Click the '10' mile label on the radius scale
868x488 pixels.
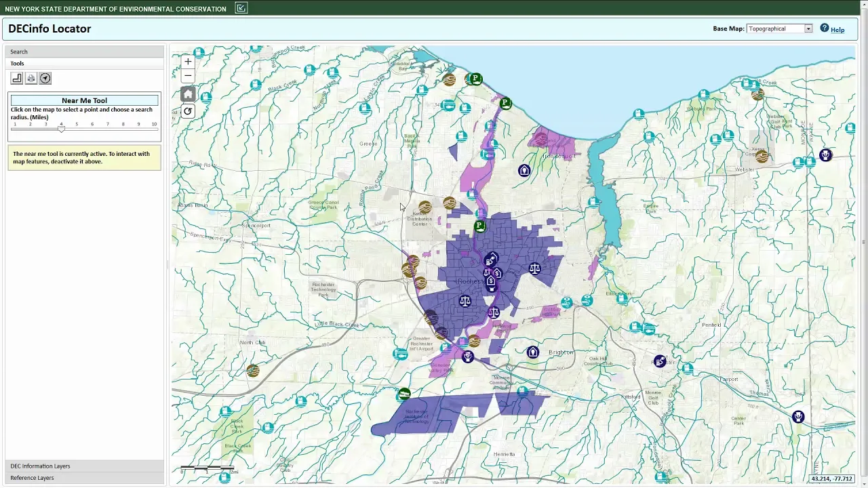coord(154,124)
